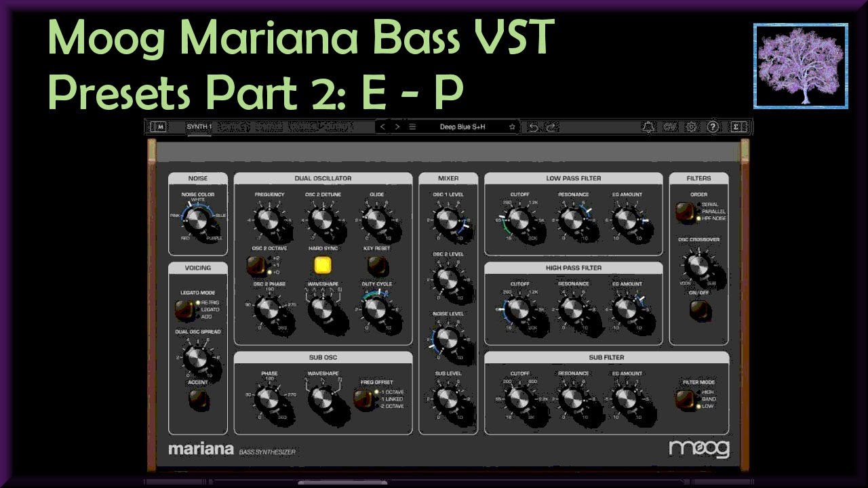Go to previous preset arrow
Image resolution: width=868 pixels, height=488 pixels.
click(382, 127)
